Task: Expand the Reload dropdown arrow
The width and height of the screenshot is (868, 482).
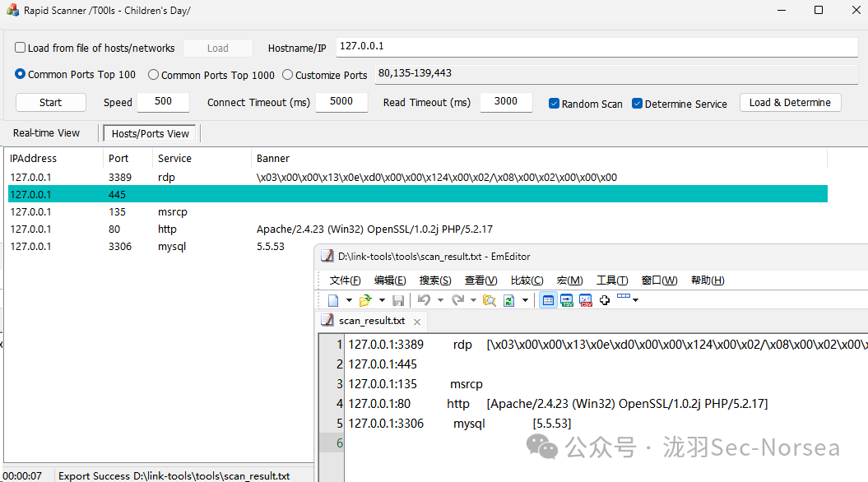Action: (x=525, y=300)
